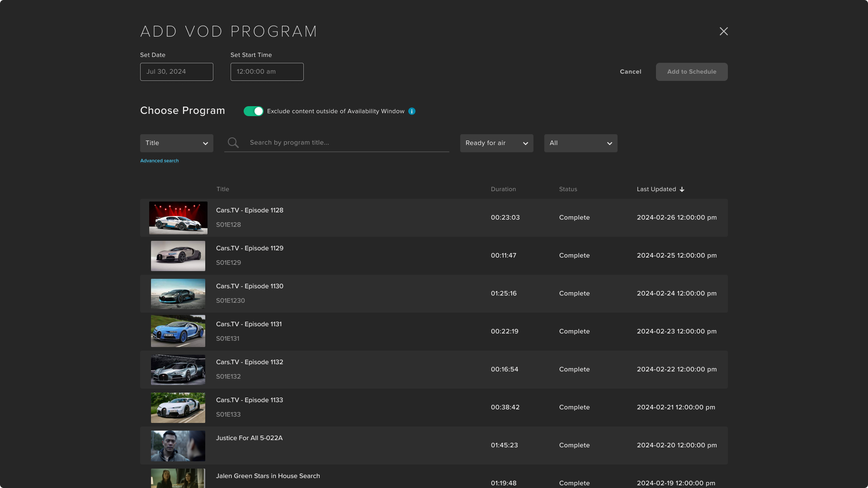This screenshot has width=868, height=488.
Task: Click episode code S01E129
Action: (228, 263)
